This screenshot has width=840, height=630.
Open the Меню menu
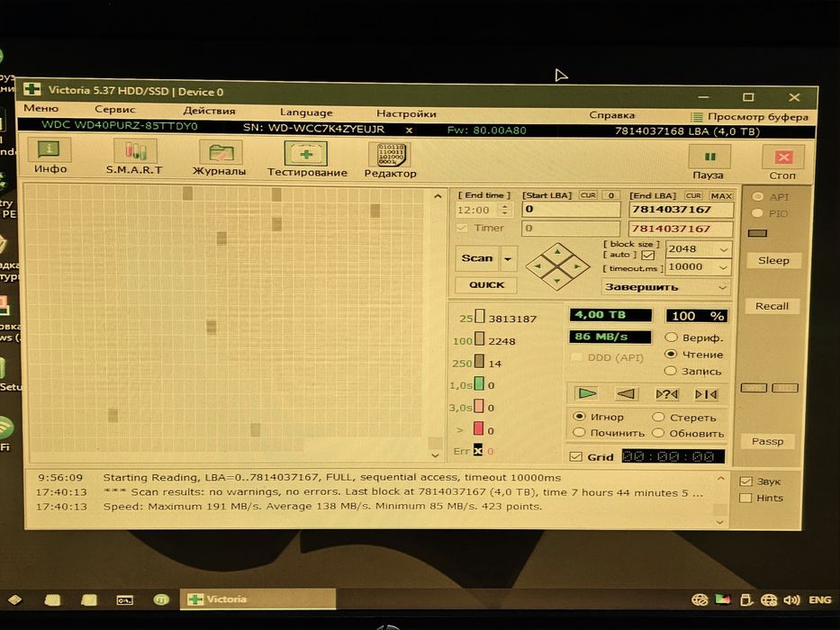(x=41, y=108)
